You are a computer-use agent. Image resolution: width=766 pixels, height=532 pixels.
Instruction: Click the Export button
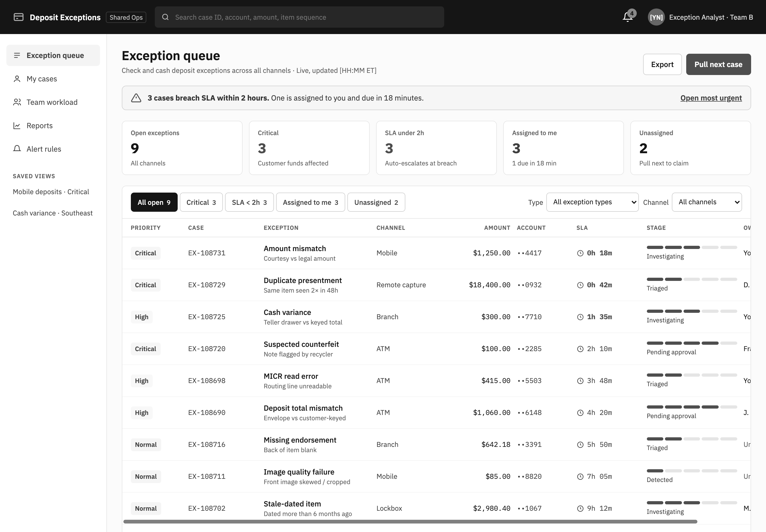[662, 64]
